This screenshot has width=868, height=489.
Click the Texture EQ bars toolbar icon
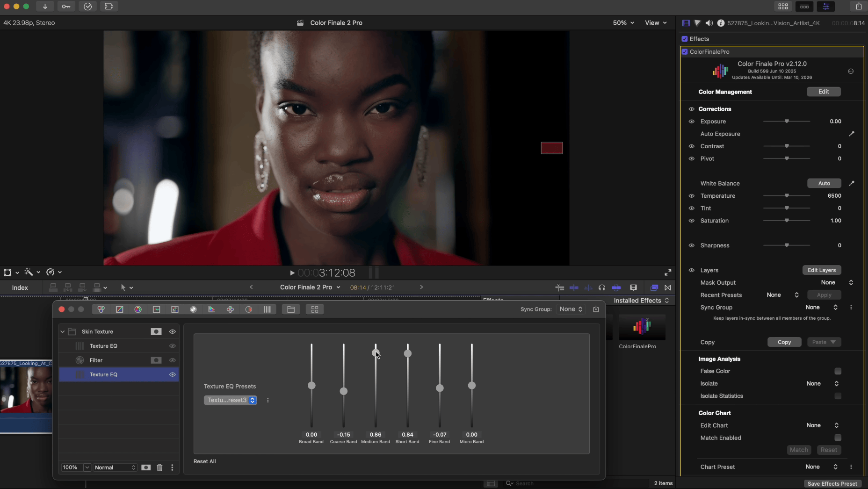pyautogui.click(x=267, y=309)
